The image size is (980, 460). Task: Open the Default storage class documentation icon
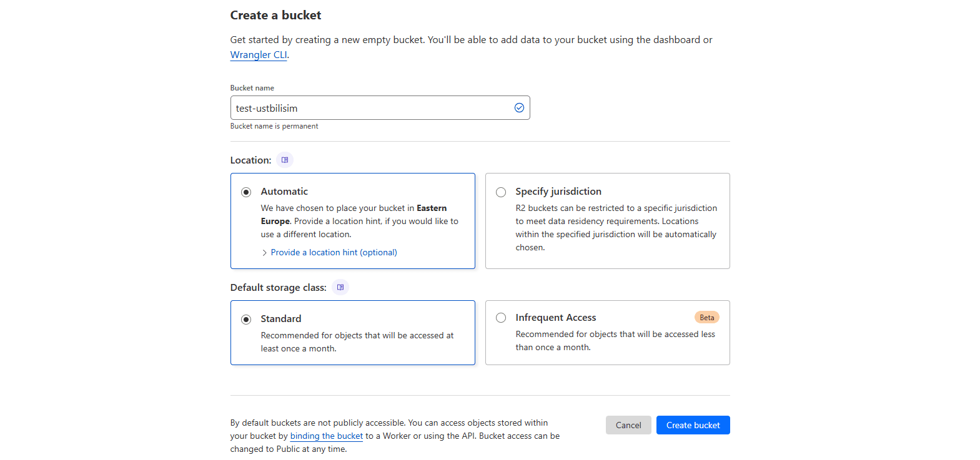pyautogui.click(x=340, y=287)
